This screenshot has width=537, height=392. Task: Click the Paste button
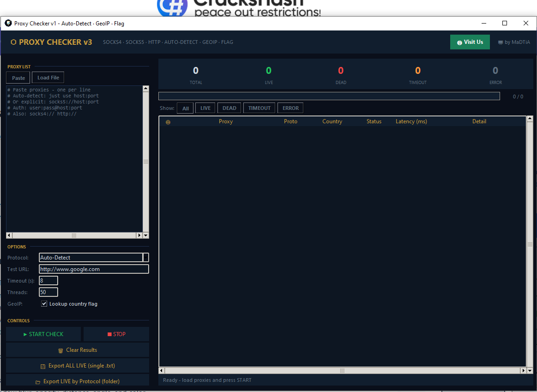pos(18,78)
